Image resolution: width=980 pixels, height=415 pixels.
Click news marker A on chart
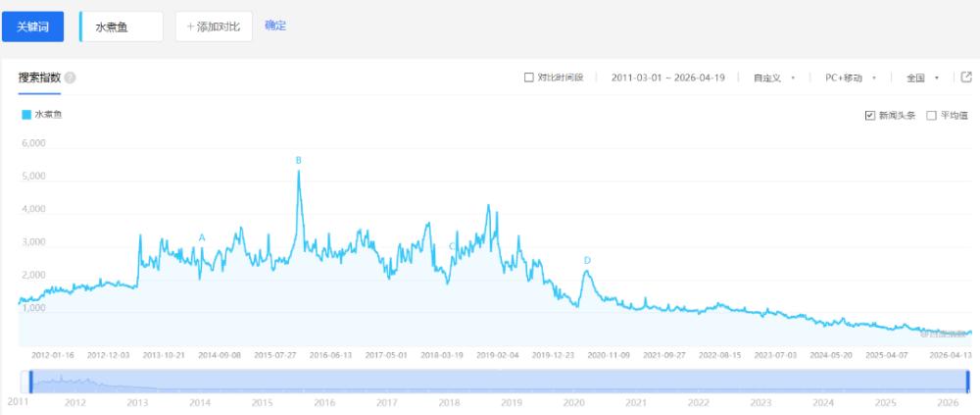[202, 237]
